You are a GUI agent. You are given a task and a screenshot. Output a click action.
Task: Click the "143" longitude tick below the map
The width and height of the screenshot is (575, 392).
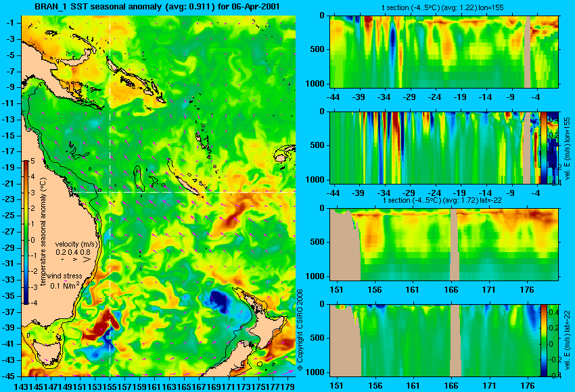click(20, 387)
